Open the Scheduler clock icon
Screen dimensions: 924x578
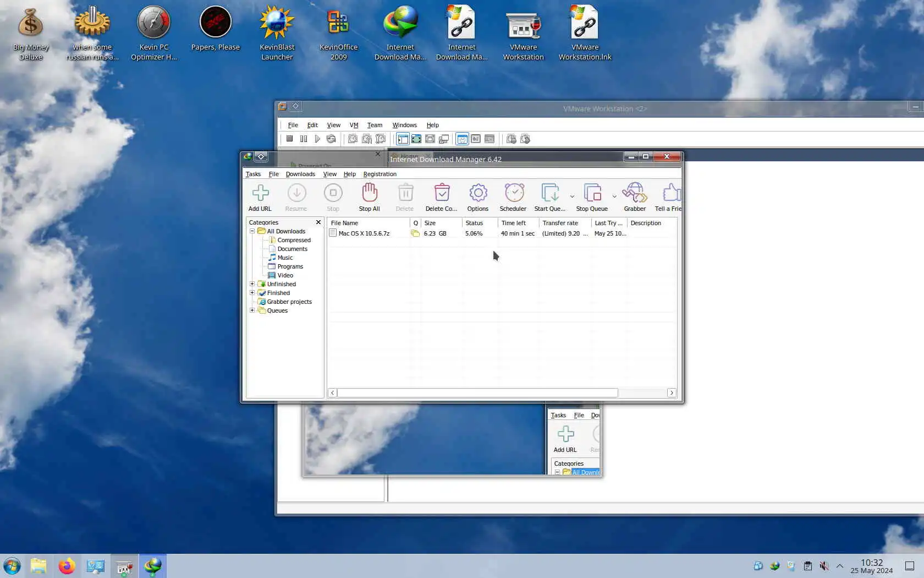(514, 193)
